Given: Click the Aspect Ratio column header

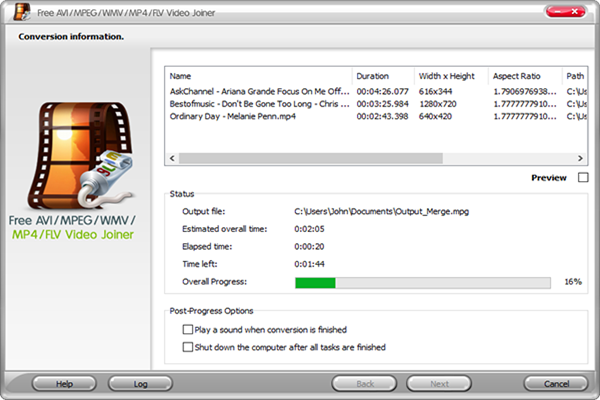Looking at the screenshot, I should click(x=523, y=75).
